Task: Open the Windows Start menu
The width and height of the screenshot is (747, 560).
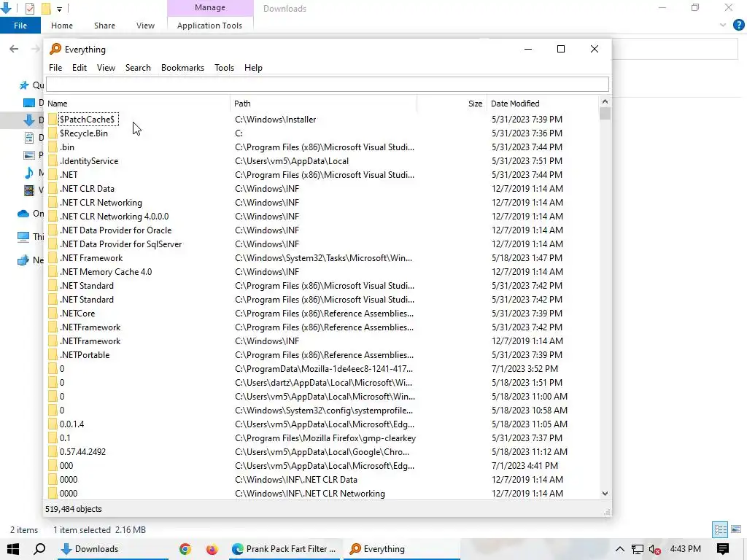Action: point(13,549)
